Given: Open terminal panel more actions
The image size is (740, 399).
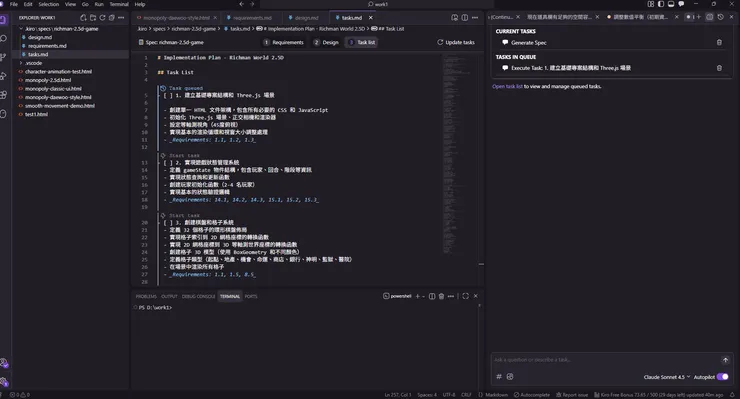Looking at the screenshot, I should point(451,296).
